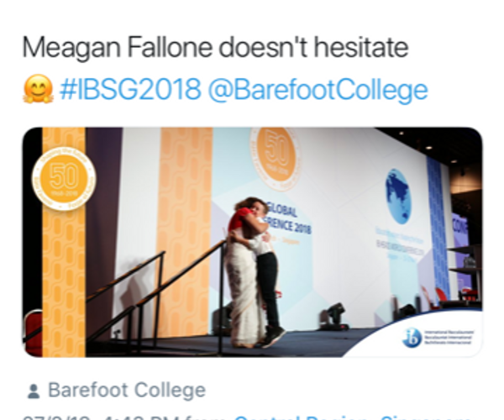The height and width of the screenshot is (420, 504).
Task: Open the #IBSG2018 hashtag
Action: tap(129, 90)
